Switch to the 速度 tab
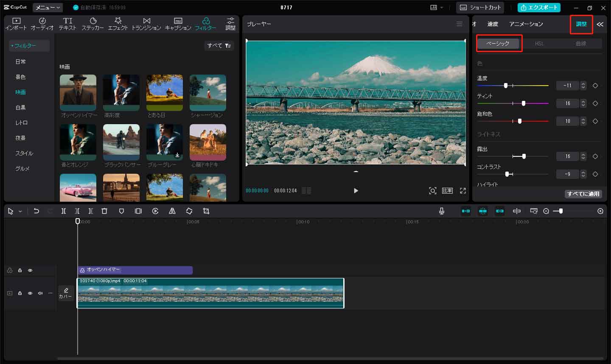This screenshot has width=611, height=364. point(493,24)
